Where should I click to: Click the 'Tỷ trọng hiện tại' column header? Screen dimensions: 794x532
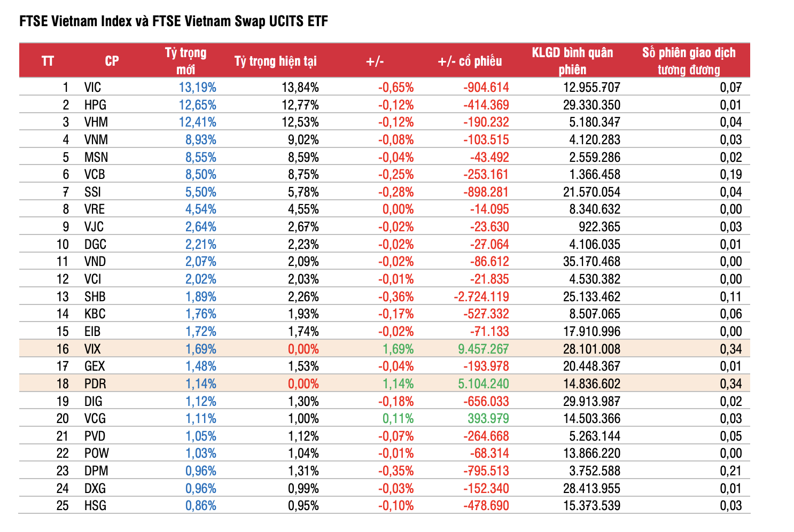tap(275, 61)
